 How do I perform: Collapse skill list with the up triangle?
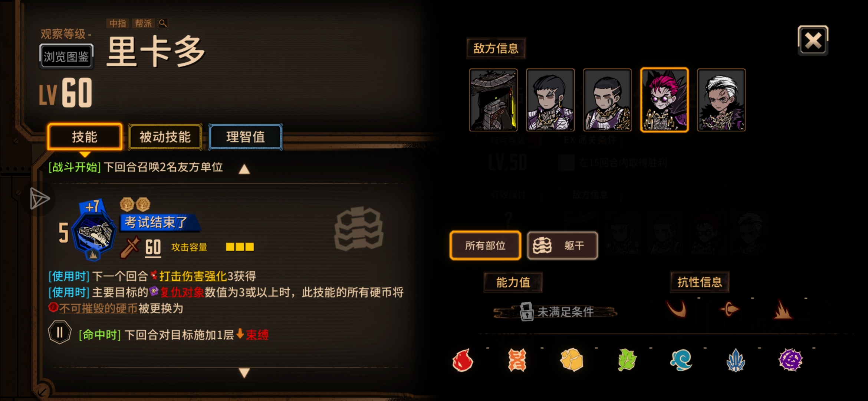[244, 169]
